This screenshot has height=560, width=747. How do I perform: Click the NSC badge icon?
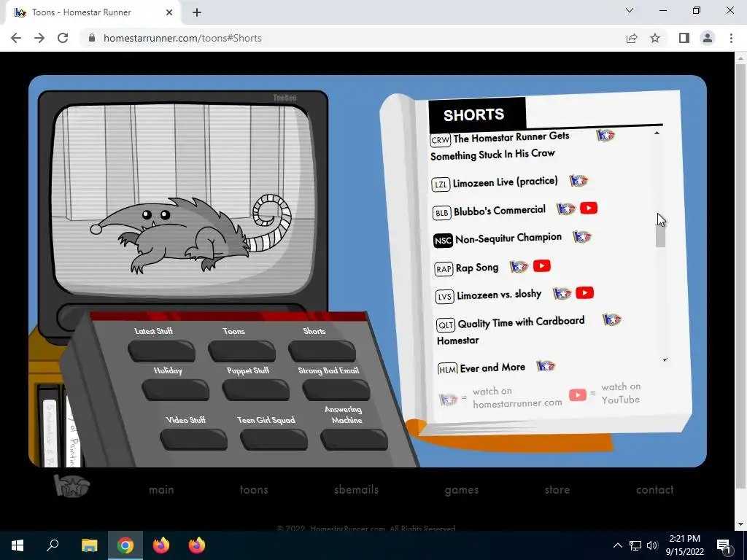[443, 241]
